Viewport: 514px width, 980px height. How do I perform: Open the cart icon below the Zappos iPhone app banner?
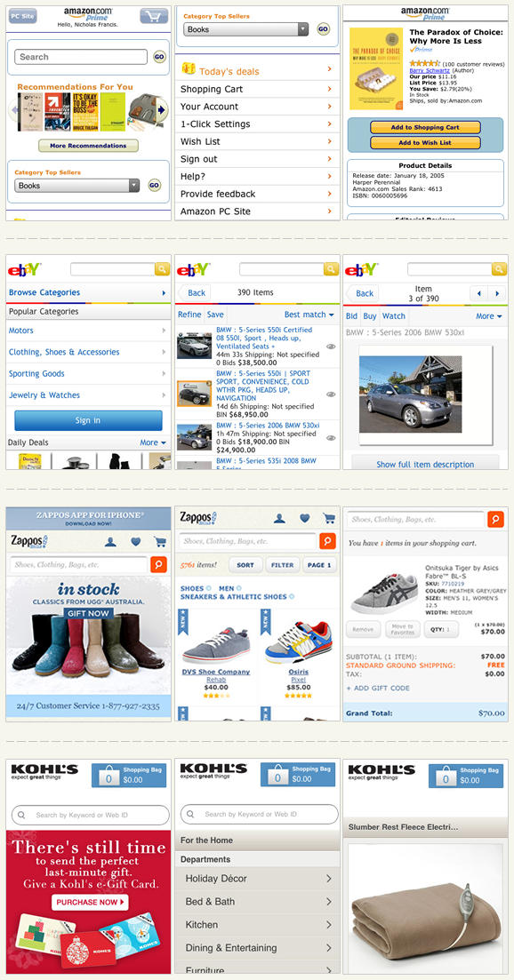160,542
